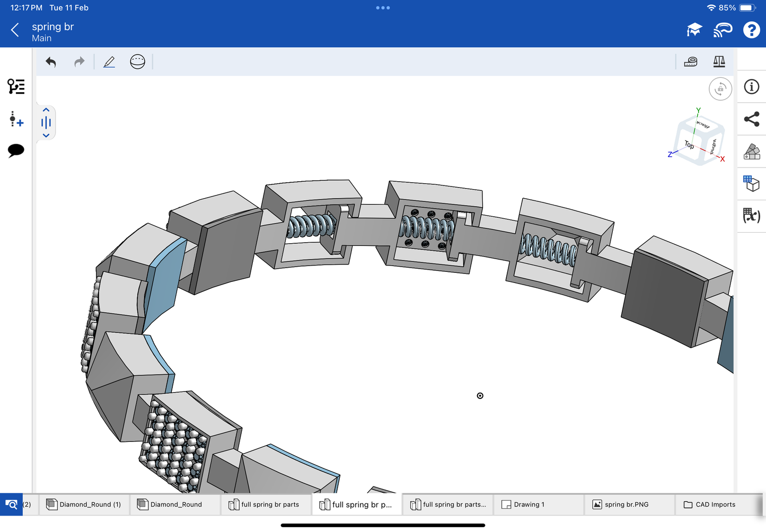Toggle the view rotation lock button
The width and height of the screenshot is (766, 532).
pos(720,89)
